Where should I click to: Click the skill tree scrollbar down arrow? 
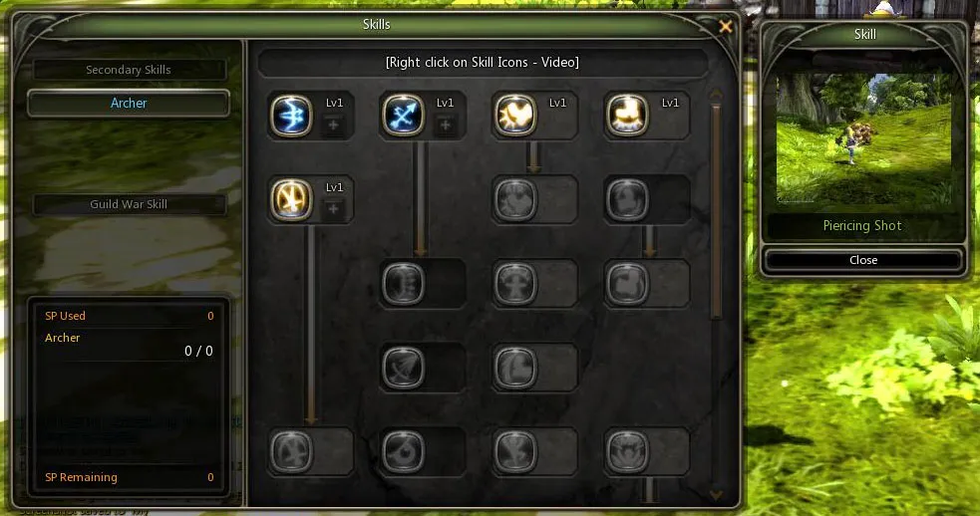point(716,495)
